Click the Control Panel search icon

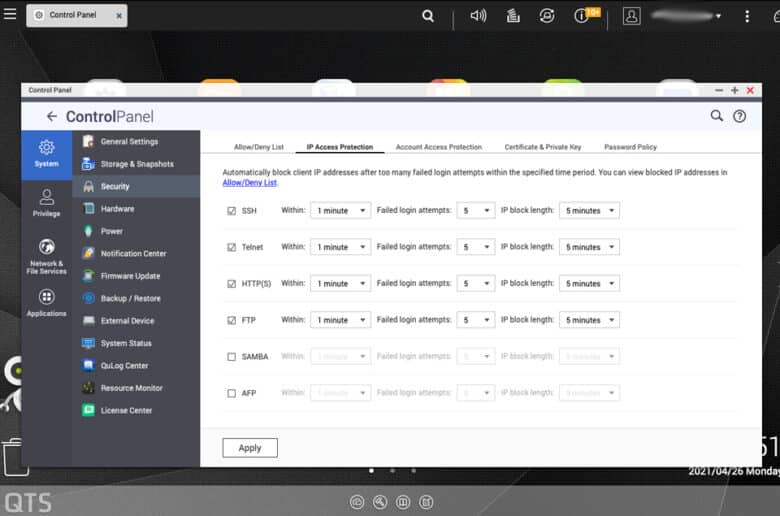pos(716,116)
